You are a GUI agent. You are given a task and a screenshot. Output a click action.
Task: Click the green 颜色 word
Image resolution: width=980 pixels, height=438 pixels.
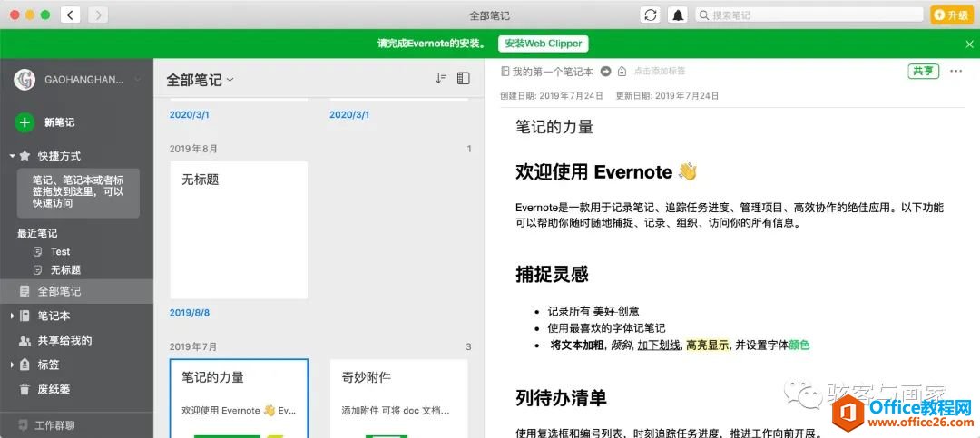[x=799, y=345]
